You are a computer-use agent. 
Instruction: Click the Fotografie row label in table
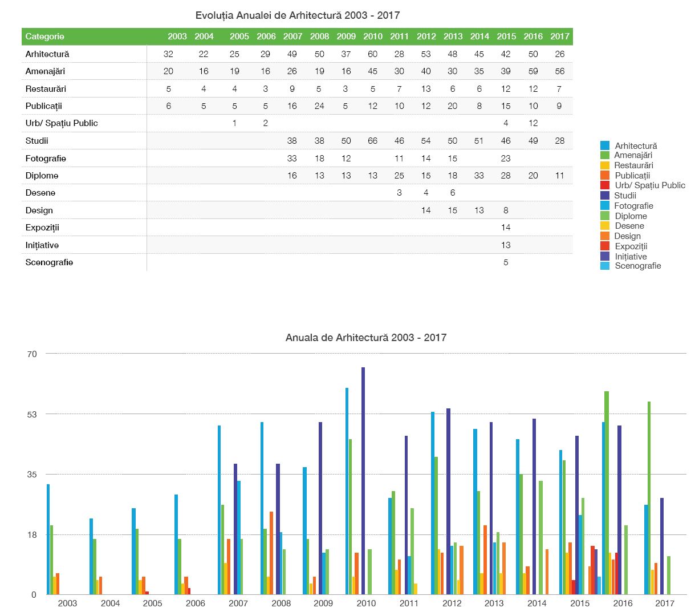pos(46,159)
